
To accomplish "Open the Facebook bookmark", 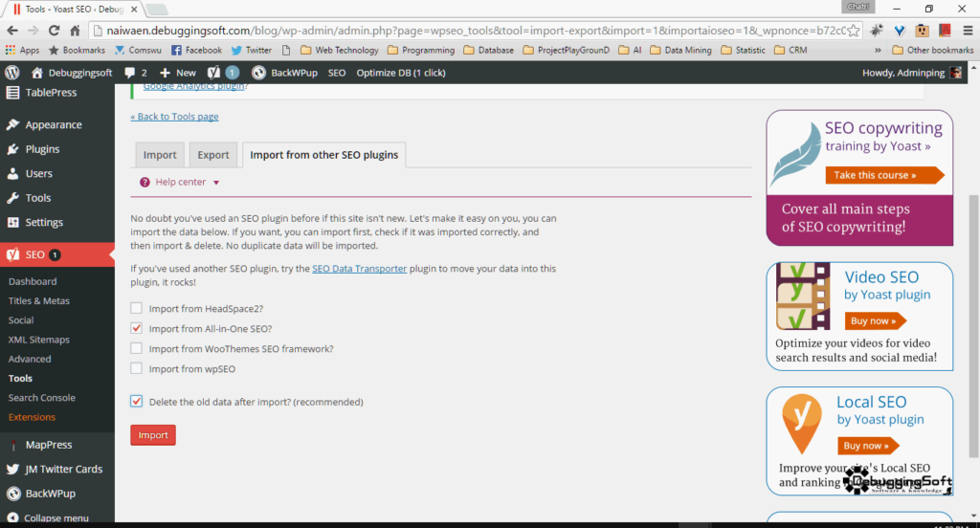I will (x=196, y=50).
